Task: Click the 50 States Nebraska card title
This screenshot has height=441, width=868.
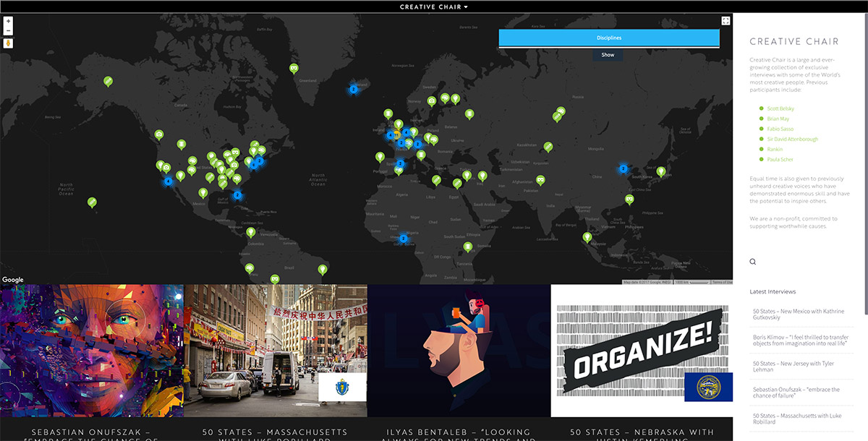Action: (x=642, y=434)
